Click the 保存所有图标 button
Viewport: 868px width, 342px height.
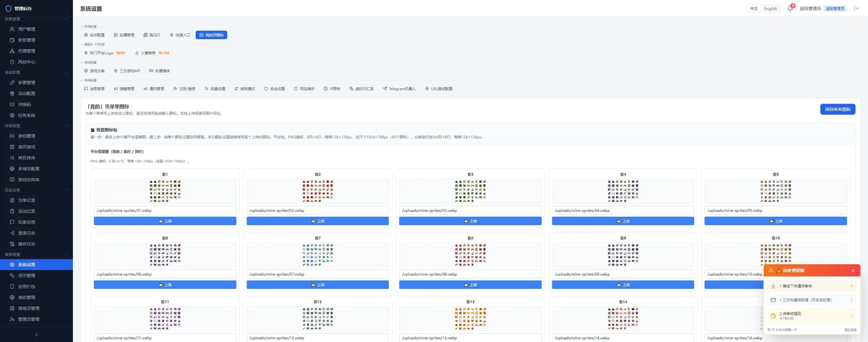837,109
